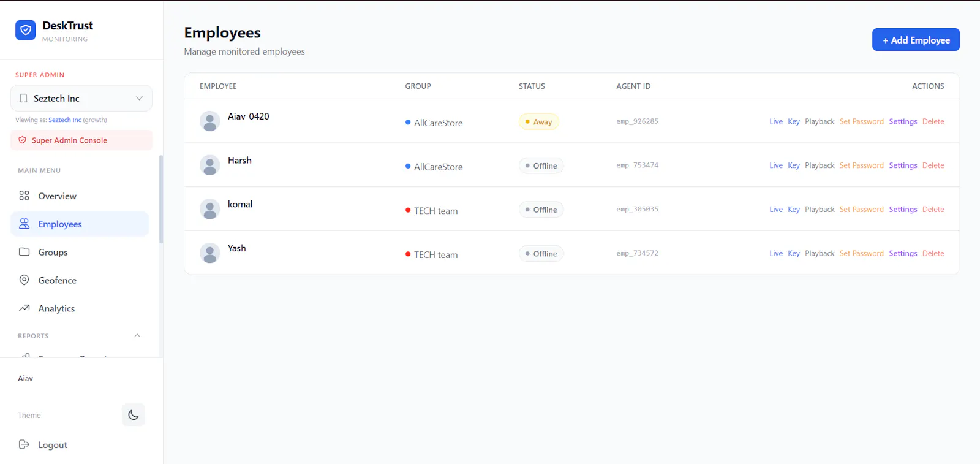Open Employees menu item
This screenshot has height=464, width=980.
pos(80,224)
